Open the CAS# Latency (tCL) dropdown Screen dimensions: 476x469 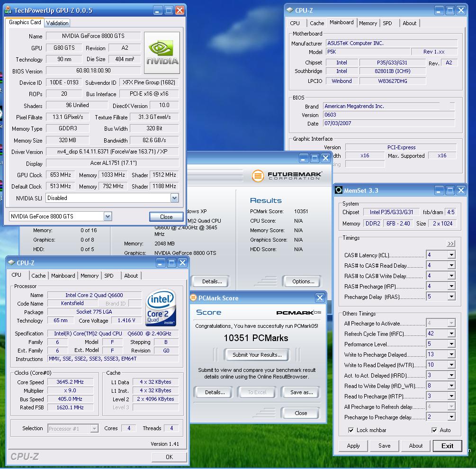click(451, 255)
